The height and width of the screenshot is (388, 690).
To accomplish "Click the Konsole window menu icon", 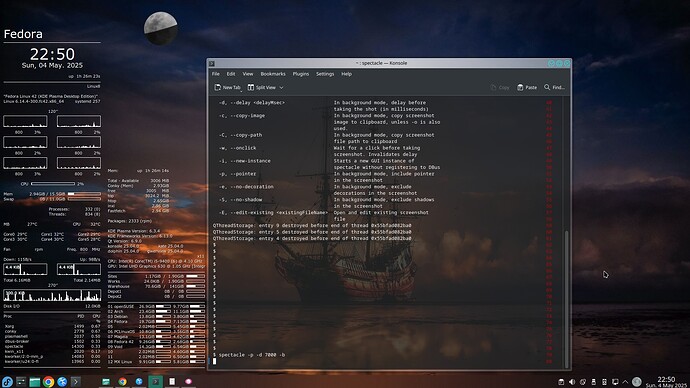I will point(212,63).
